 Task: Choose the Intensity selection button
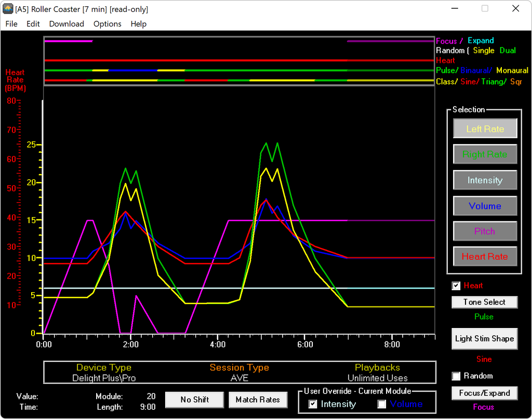(485, 180)
